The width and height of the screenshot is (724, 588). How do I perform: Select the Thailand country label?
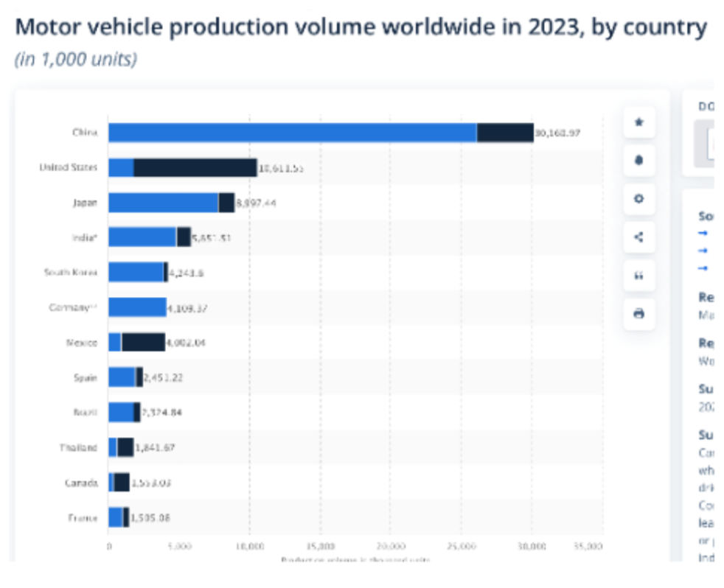(78, 448)
